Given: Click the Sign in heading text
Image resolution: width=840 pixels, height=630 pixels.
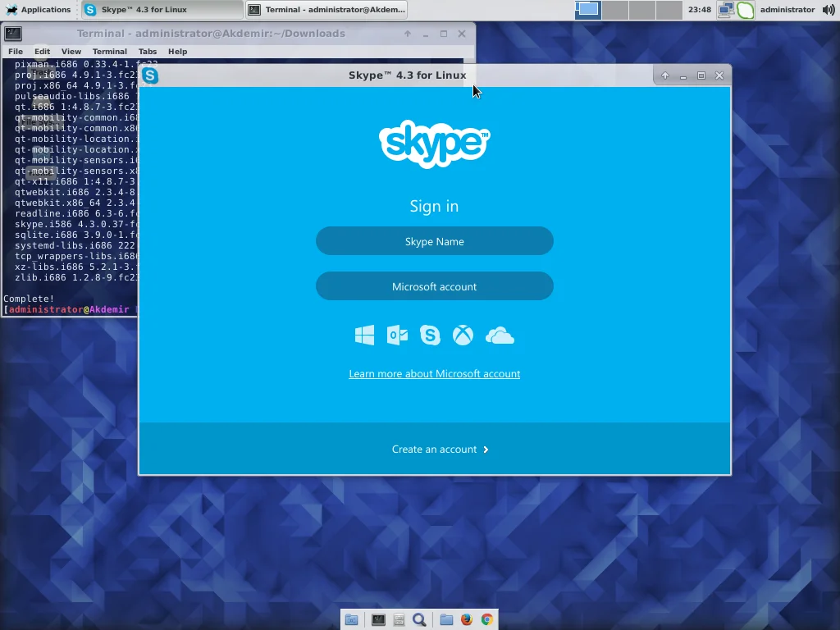Looking at the screenshot, I should 435,206.
